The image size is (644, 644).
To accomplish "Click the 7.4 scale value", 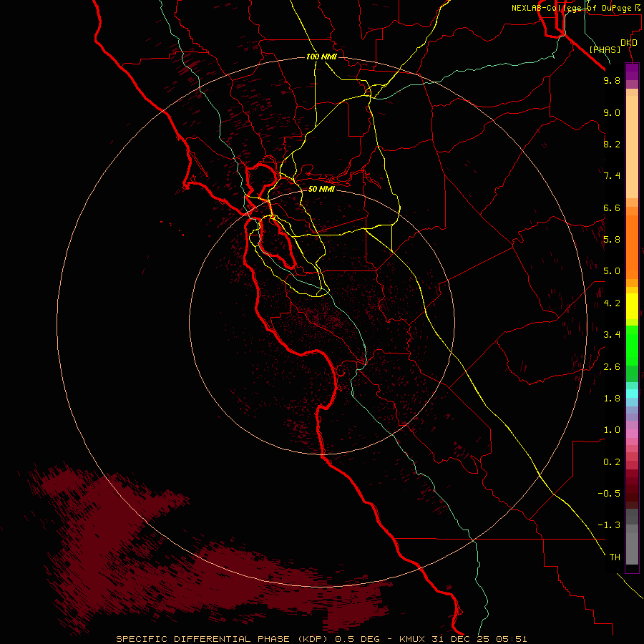I will click(612, 176).
